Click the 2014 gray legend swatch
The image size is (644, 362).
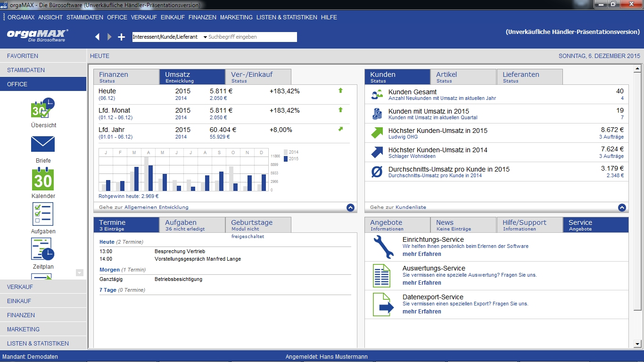286,152
